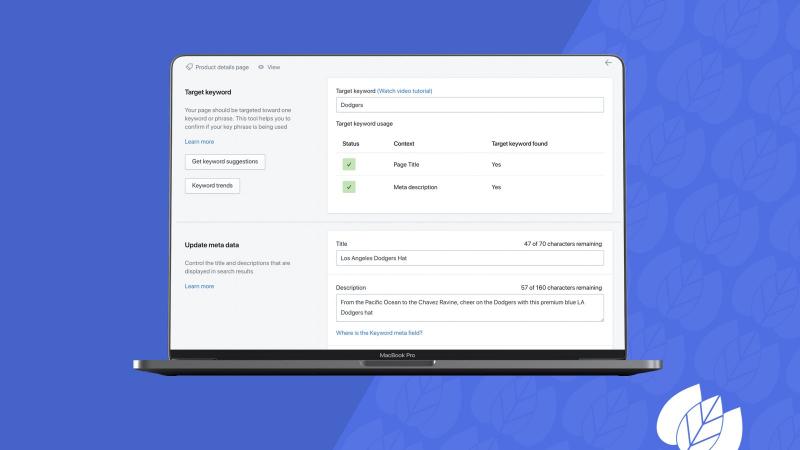Click the Description field's bottom-right corner handle
This screenshot has width=800, height=450.
[601, 319]
